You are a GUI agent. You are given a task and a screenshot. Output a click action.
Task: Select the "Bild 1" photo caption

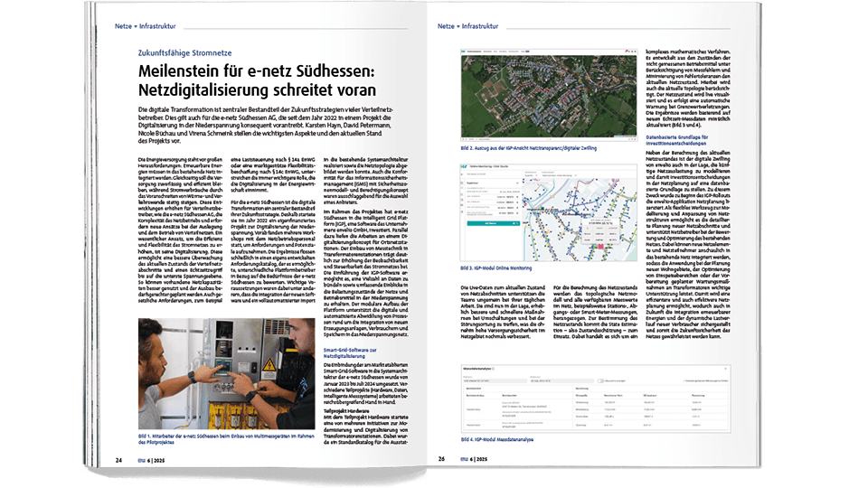[226, 439]
